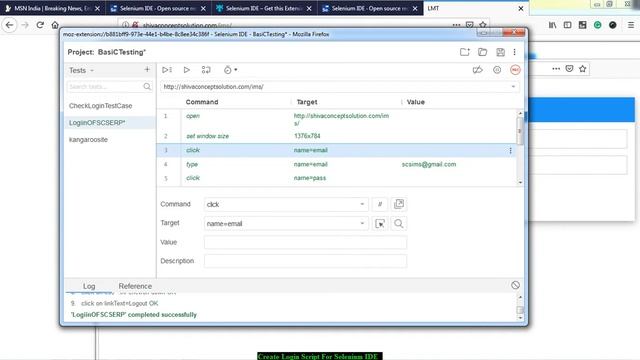Run the current test
This screenshot has height=360, width=640.
[187, 70]
